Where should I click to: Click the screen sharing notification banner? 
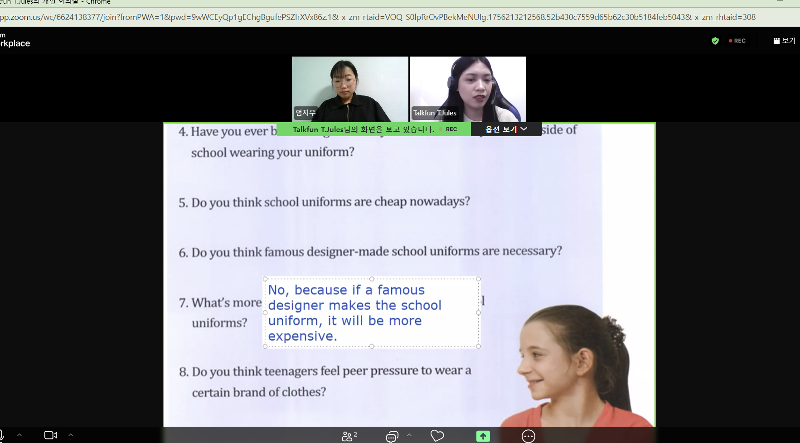[x=360, y=129]
